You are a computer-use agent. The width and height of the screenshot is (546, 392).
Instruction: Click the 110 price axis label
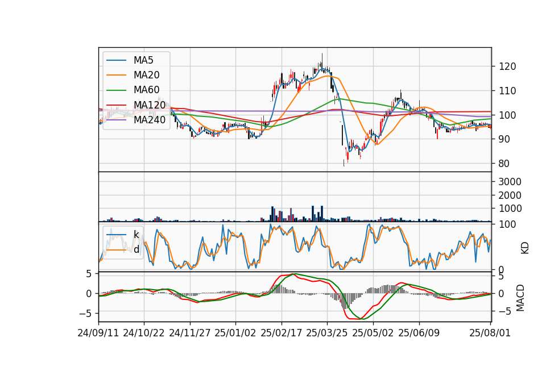pyautogui.click(x=507, y=91)
